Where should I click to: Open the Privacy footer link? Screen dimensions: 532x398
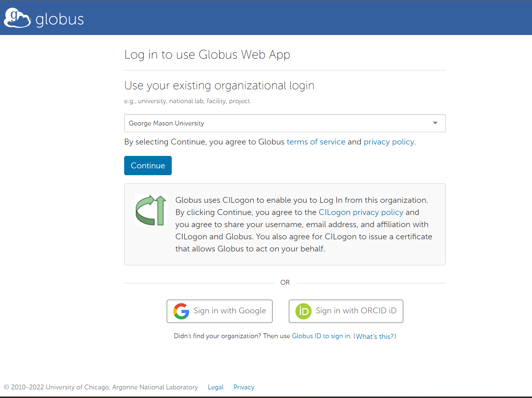click(244, 387)
